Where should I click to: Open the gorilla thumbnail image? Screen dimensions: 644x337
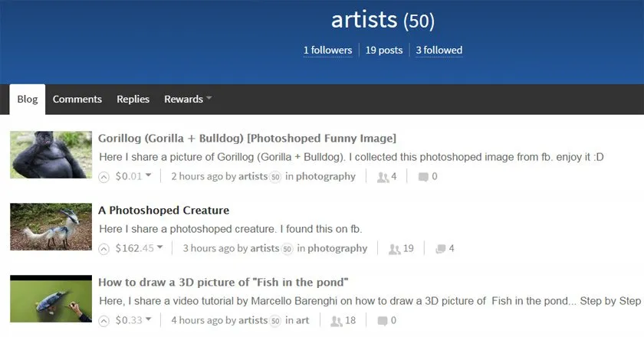click(51, 155)
